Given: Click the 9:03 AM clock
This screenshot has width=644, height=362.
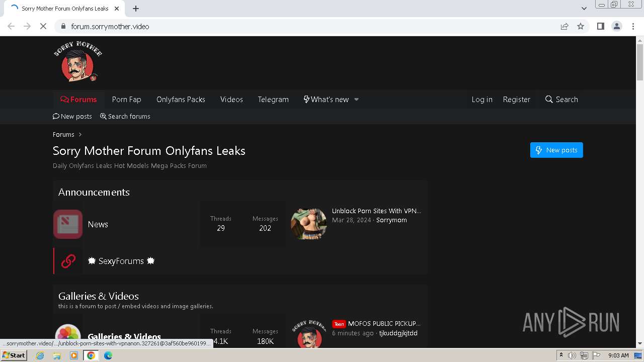Looking at the screenshot, I should tap(618, 355).
